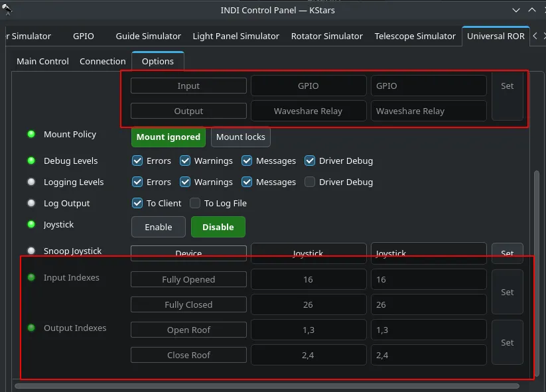This screenshot has width=546, height=392.
Task: Click the Fully Opened property label
Action: (x=188, y=279)
